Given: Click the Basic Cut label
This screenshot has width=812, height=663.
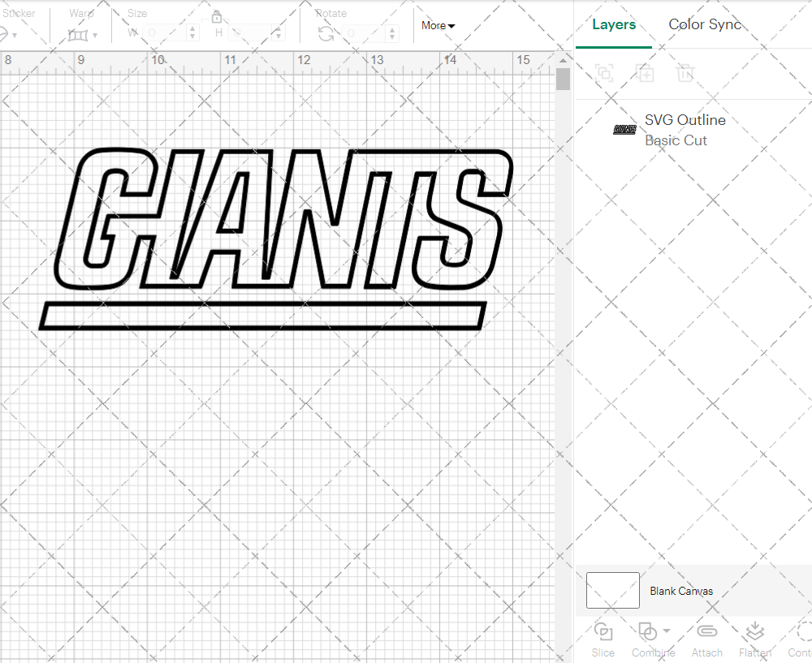Looking at the screenshot, I should [x=676, y=140].
